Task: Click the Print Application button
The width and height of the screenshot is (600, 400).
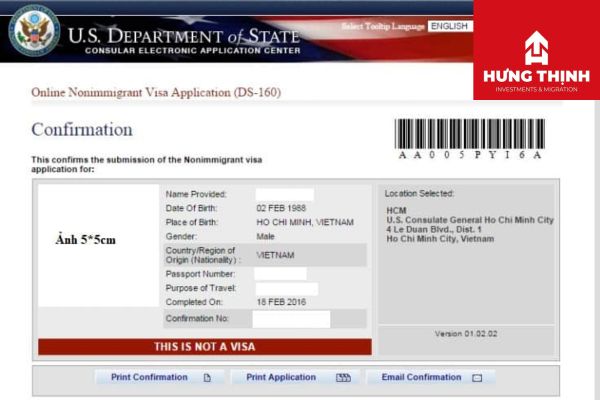Action: (295, 377)
